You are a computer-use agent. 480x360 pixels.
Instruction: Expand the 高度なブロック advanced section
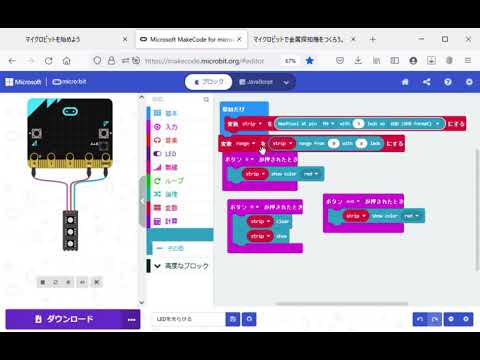[181, 266]
